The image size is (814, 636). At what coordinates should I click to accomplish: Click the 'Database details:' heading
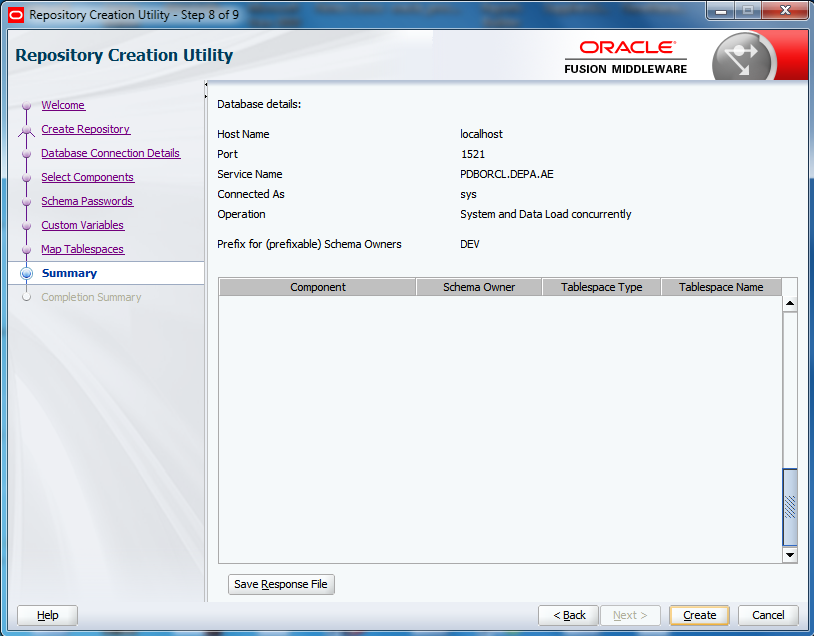(259, 104)
